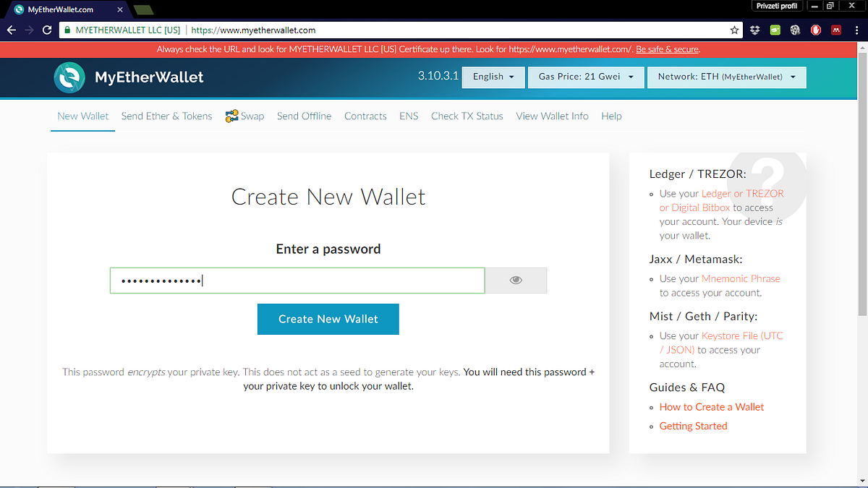Go to Send Ether & Tokens tab
Screen dimensions: 868x488
pyautogui.click(x=167, y=116)
